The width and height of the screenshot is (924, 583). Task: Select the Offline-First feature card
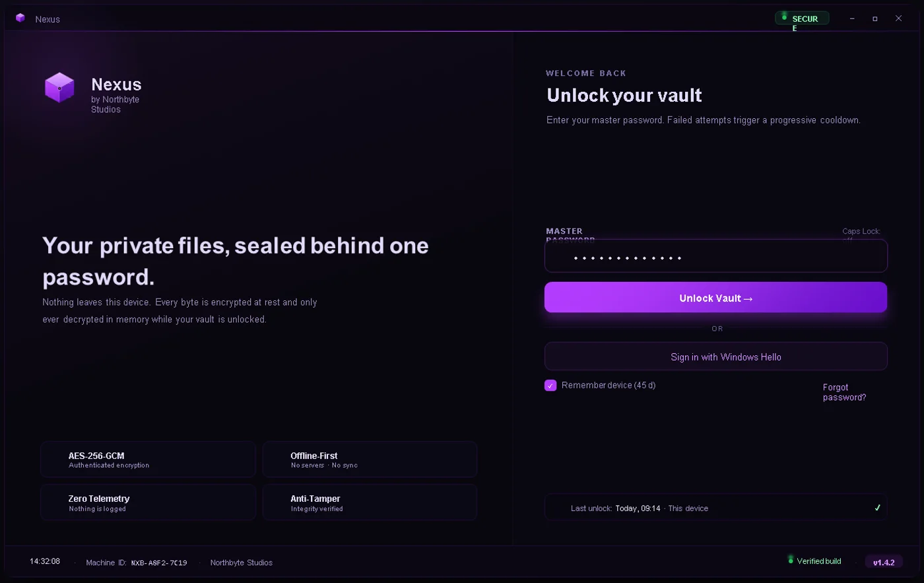click(370, 460)
